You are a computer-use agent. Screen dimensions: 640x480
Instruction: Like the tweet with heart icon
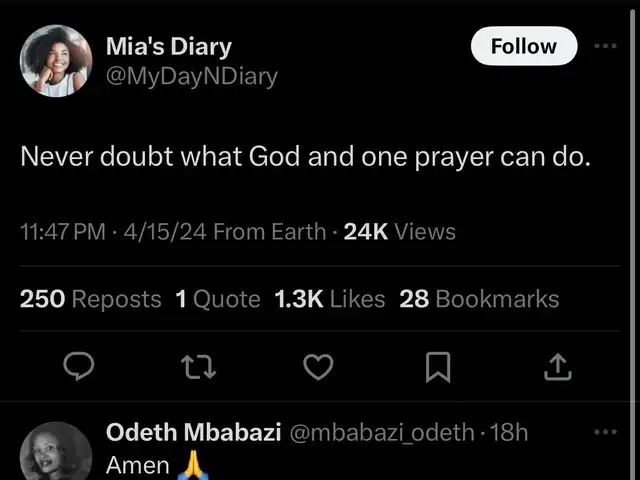pyautogui.click(x=317, y=369)
